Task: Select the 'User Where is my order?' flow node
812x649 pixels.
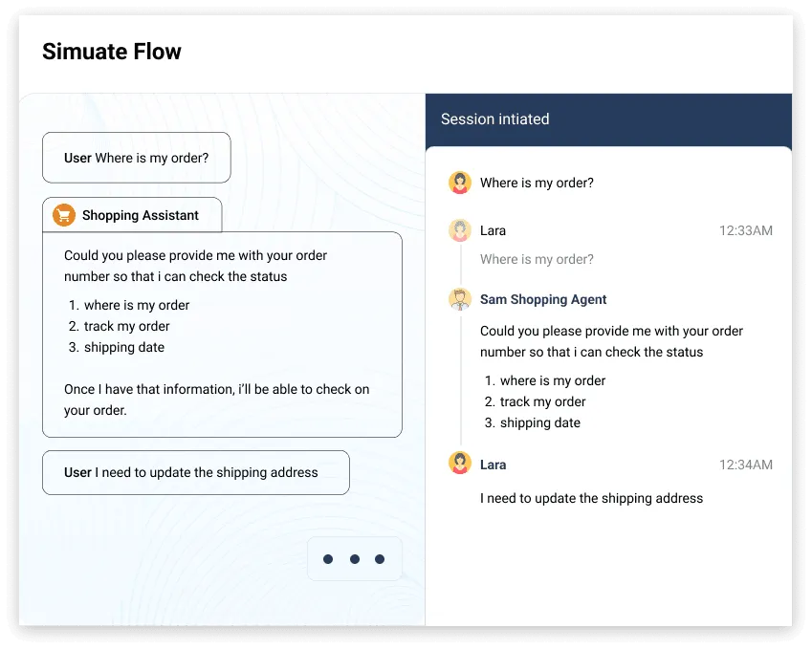Action: [x=136, y=157]
